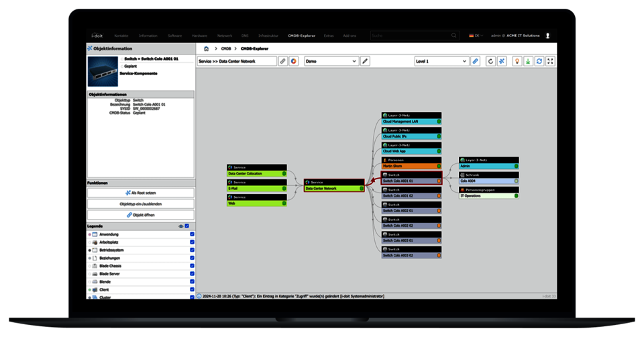
Task: Click the Blende icon in legend
Action: pyautogui.click(x=95, y=282)
